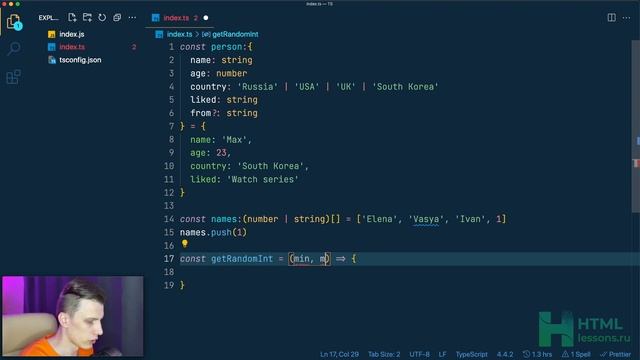Click the 'person' identifier on line 1

pyautogui.click(x=227, y=47)
